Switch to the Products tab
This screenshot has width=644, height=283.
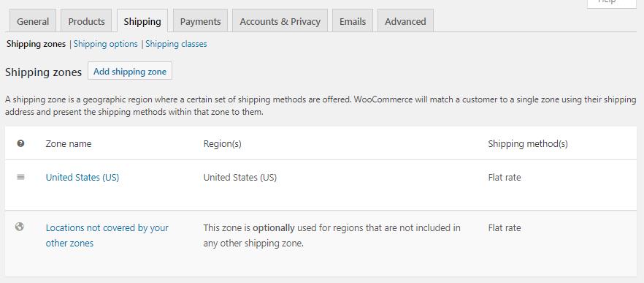coord(86,21)
